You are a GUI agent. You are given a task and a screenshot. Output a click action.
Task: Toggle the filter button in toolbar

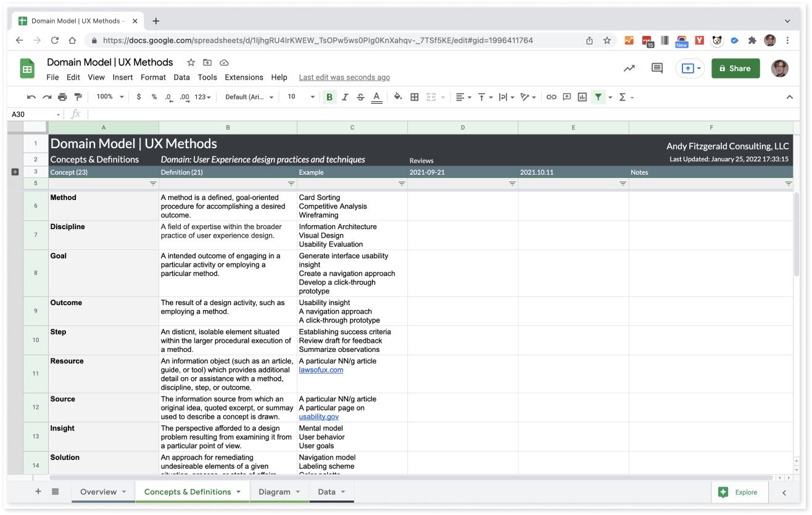[x=598, y=97]
